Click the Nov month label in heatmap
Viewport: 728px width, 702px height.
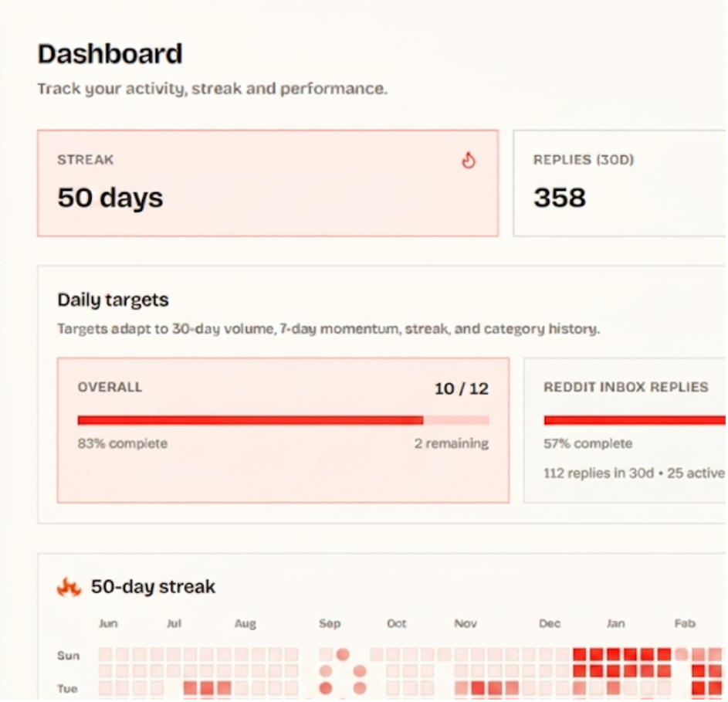pos(466,623)
